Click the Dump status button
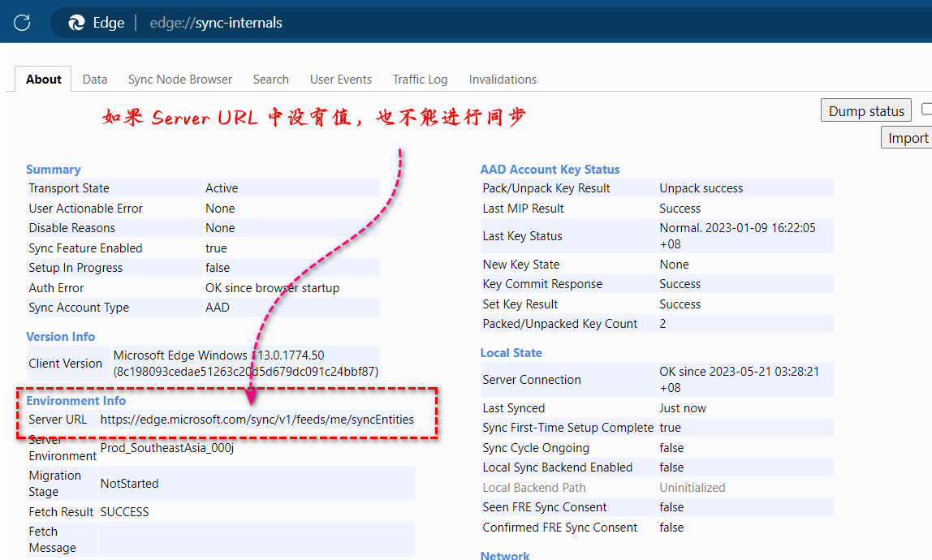This screenshot has width=932, height=560. pos(866,110)
